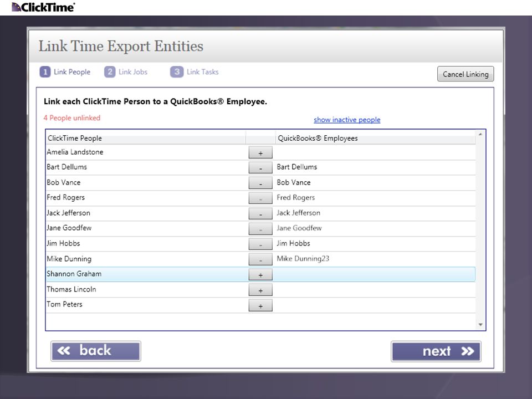Click the scrollbar down arrow
This screenshot has width=532, height=399.
pos(480,325)
